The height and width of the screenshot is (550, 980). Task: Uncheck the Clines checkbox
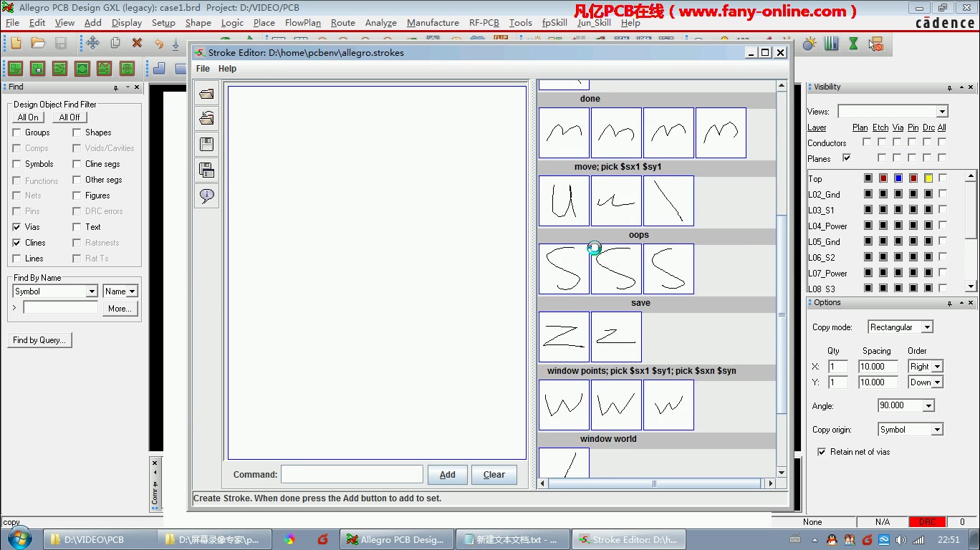point(17,243)
